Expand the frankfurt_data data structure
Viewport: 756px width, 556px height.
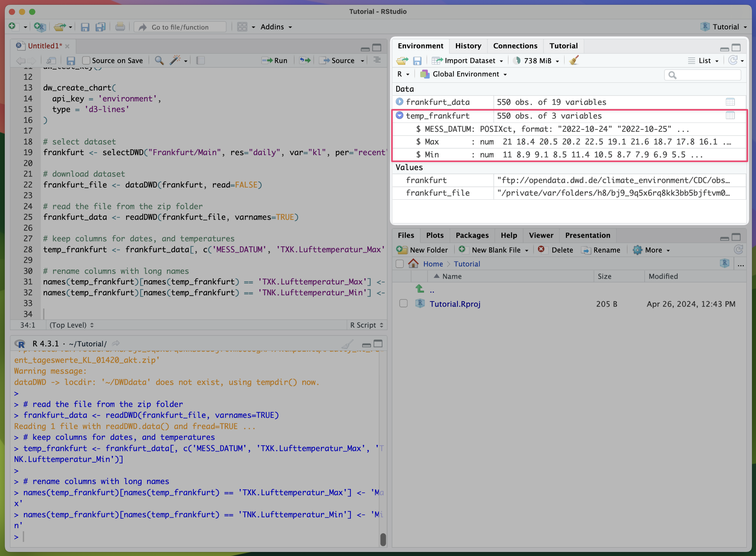point(399,101)
